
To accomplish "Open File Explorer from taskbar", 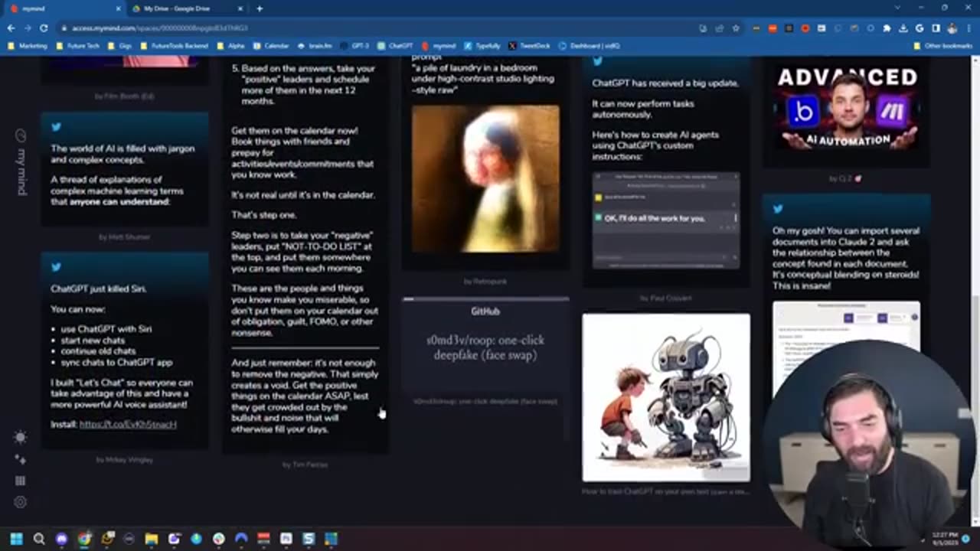I will [x=152, y=539].
